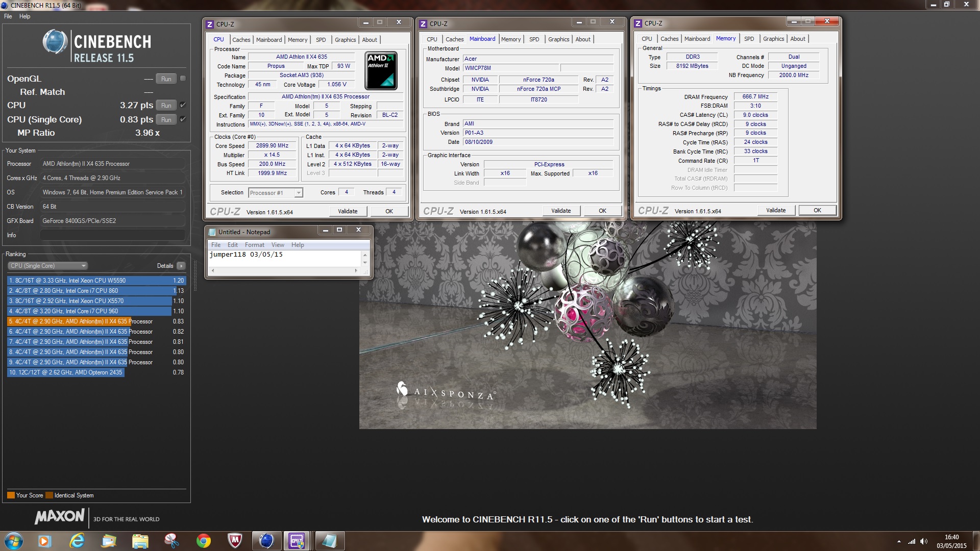Click the empty Info field in Cinebench

(x=112, y=235)
